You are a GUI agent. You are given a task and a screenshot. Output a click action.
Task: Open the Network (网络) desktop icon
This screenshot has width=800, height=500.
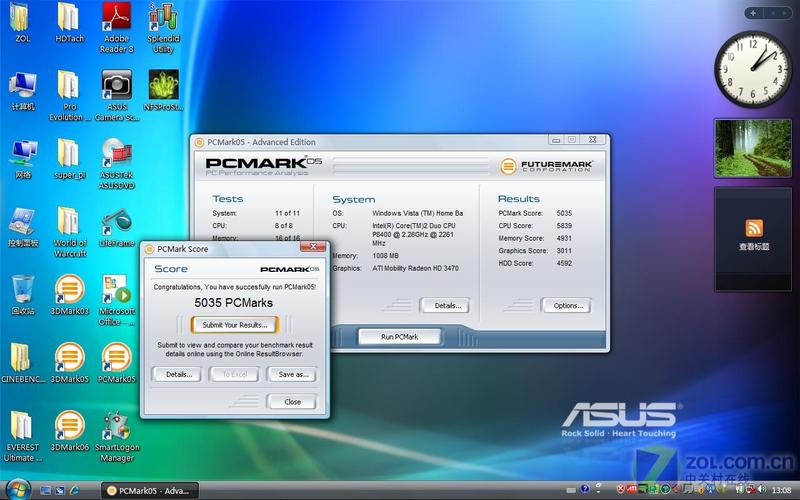click(23, 159)
